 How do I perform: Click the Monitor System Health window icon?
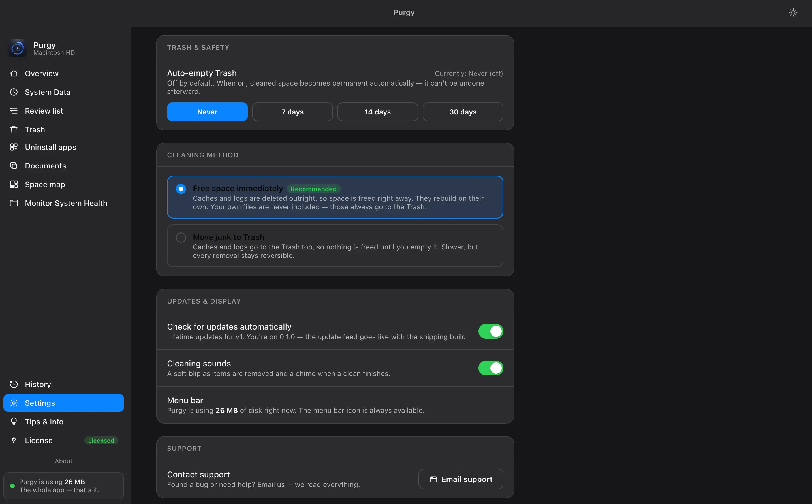coord(14,203)
